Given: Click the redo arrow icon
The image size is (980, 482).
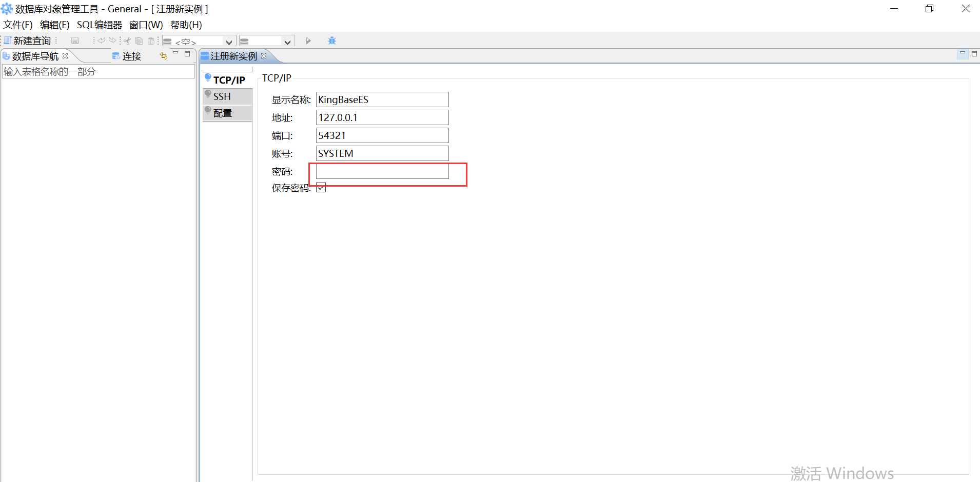Looking at the screenshot, I should point(112,41).
